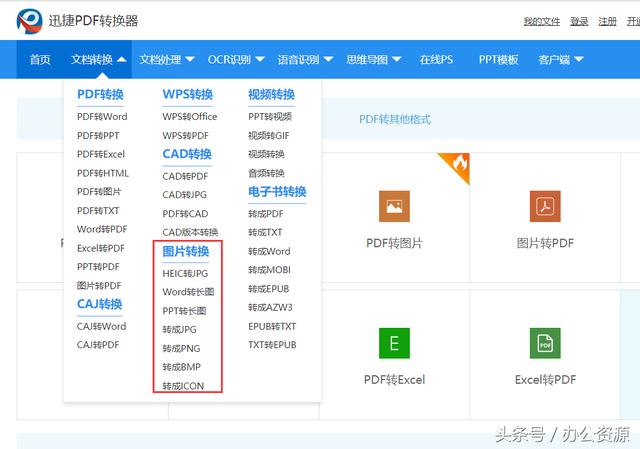Select 音频转换 menu entry
Image resolution: width=640 pixels, height=449 pixels.
point(266,173)
